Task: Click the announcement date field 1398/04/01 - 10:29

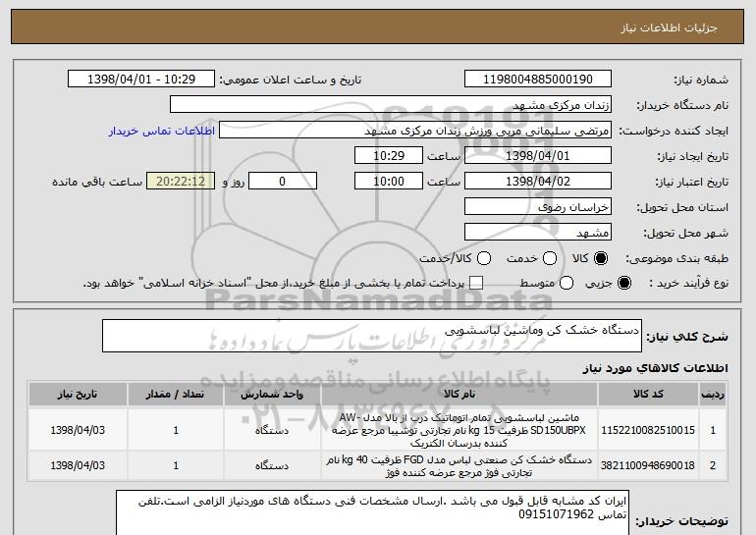Action: pyautogui.click(x=141, y=80)
